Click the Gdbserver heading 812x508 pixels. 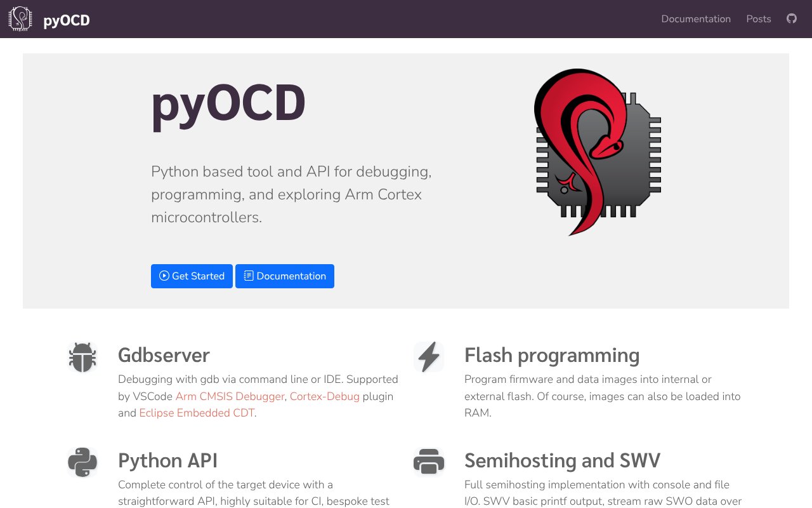click(x=164, y=355)
